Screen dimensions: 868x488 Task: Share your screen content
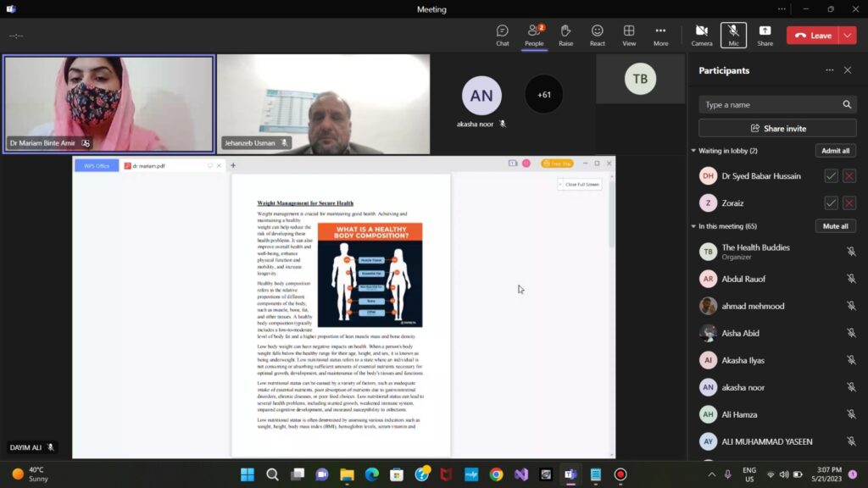[765, 36]
